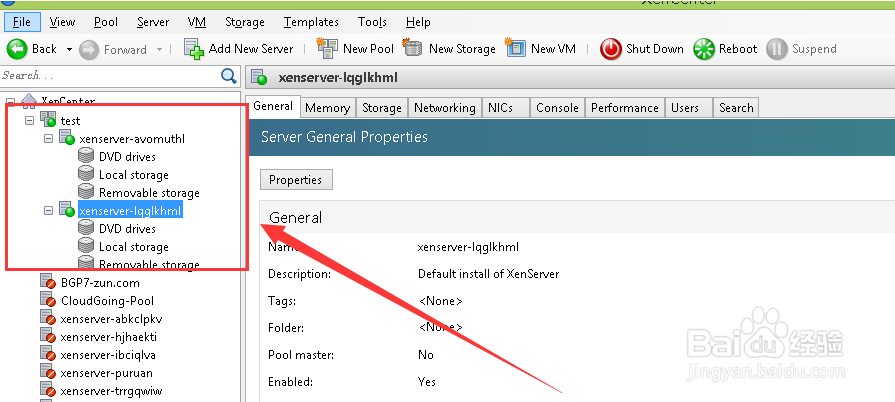
Task: Click the Enabled value 'Yes'
Action: (x=427, y=381)
